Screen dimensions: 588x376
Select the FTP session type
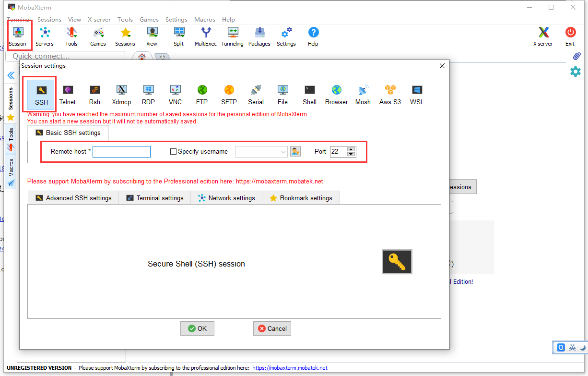[x=202, y=95]
